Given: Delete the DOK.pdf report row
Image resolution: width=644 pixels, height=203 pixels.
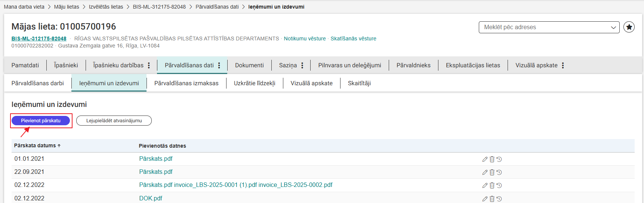Looking at the screenshot, I should (x=492, y=199).
